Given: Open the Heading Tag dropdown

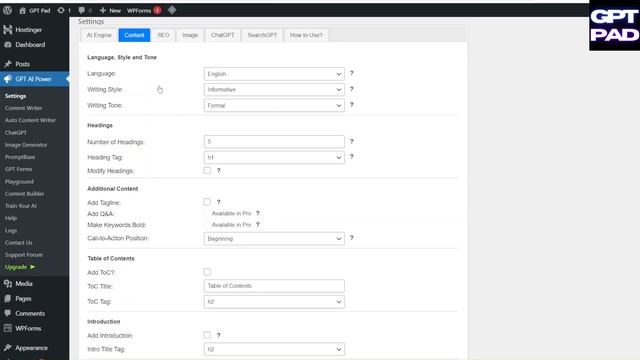Looking at the screenshot, I should pyautogui.click(x=274, y=157).
